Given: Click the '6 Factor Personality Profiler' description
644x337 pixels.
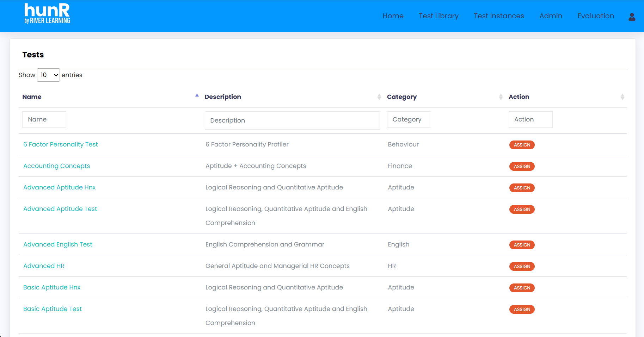Looking at the screenshot, I should (x=247, y=144).
